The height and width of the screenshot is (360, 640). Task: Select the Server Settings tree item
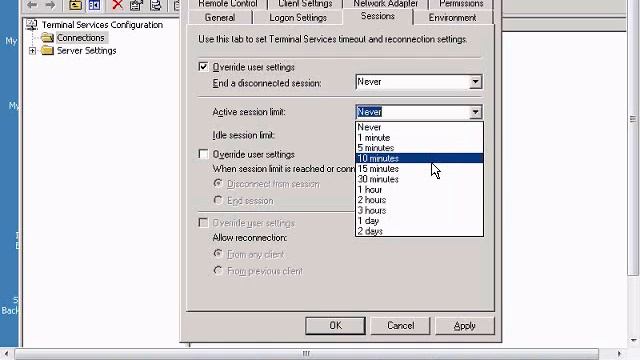87,51
